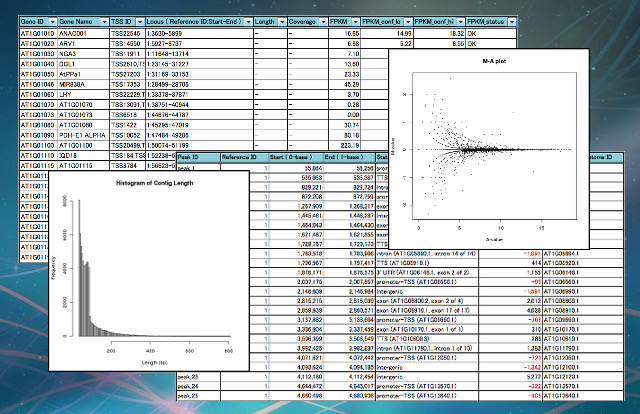The height and width of the screenshot is (414, 640).
Task: Select gene name cell NGA3
Action: [x=83, y=54]
